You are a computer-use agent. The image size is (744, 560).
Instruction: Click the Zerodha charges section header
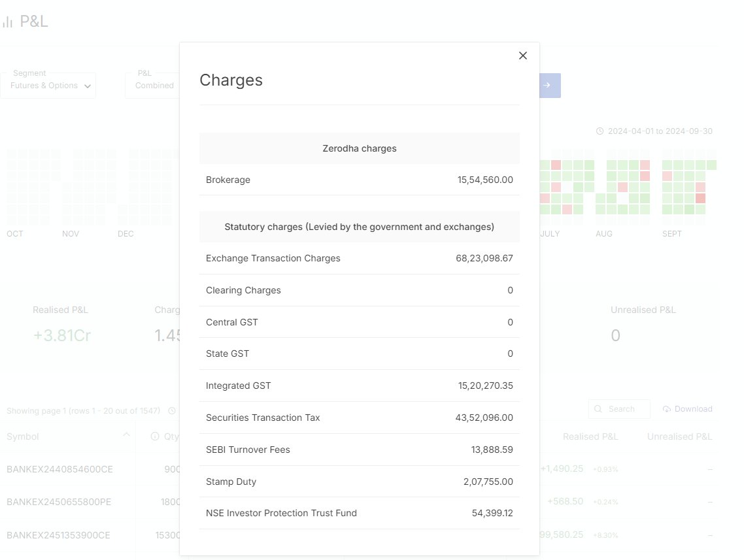(359, 148)
